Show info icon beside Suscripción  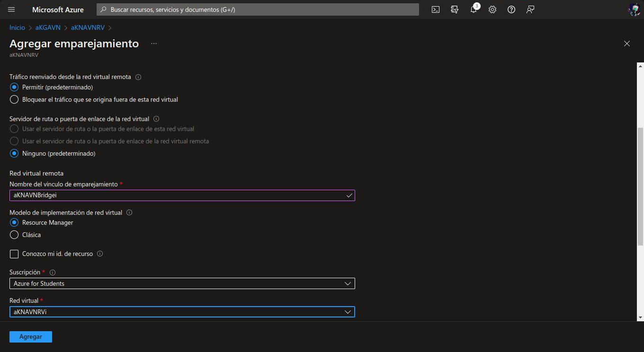pos(53,273)
